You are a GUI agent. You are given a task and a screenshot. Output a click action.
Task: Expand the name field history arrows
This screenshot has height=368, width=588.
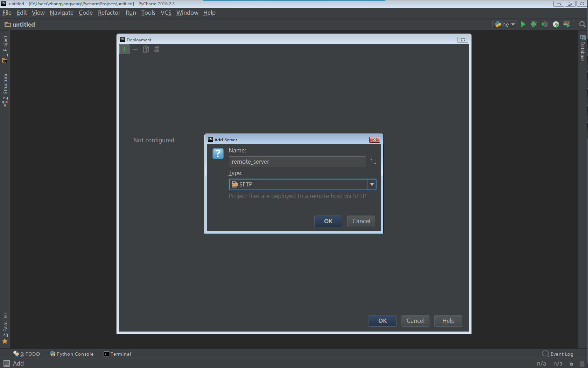click(373, 162)
